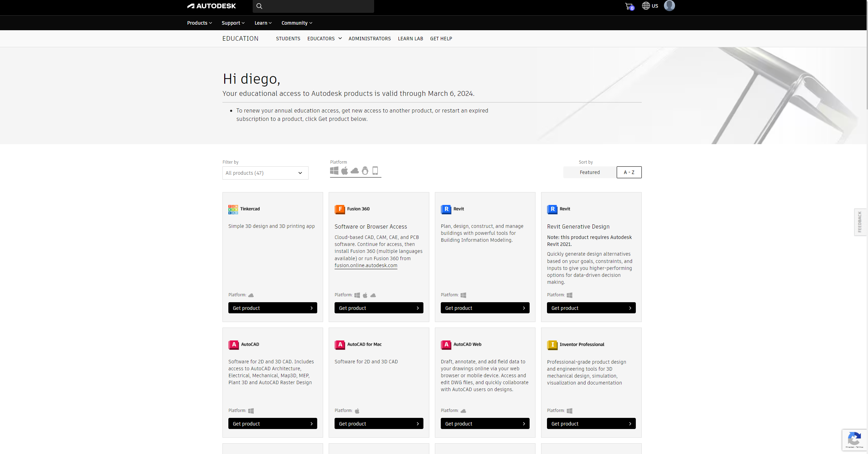868x454 pixels.
Task: Select the mobile device platform filter icon
Action: pyautogui.click(x=375, y=171)
